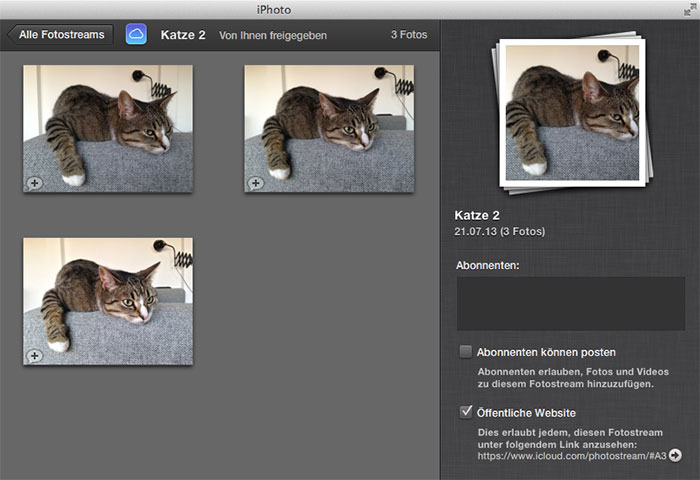Open comment bubble on first cat photo
The height and width of the screenshot is (480, 700).
point(34,183)
